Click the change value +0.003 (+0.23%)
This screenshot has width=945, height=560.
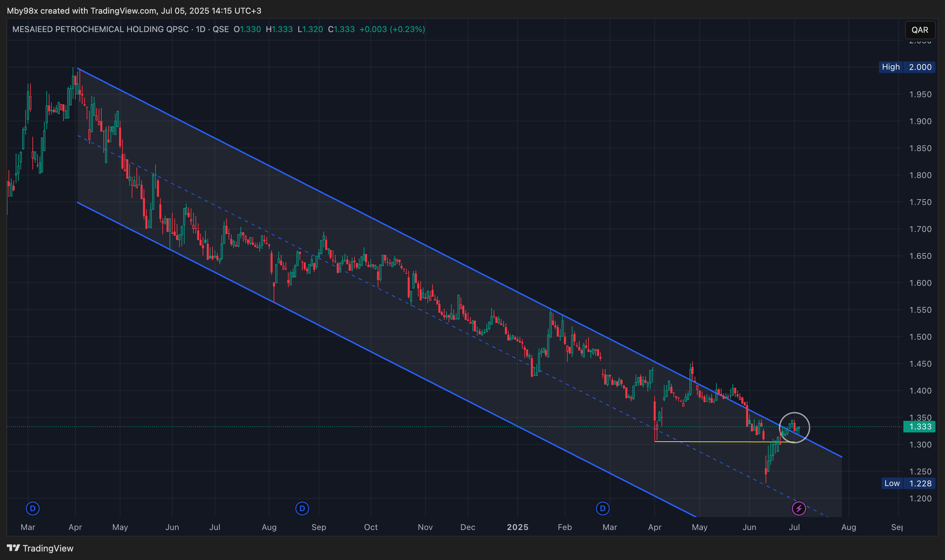(392, 29)
